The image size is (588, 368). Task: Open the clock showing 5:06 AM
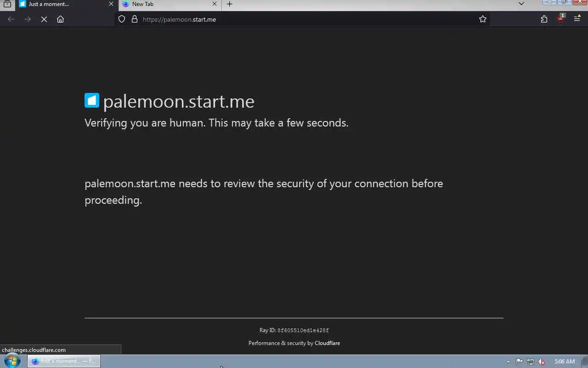pyautogui.click(x=565, y=362)
